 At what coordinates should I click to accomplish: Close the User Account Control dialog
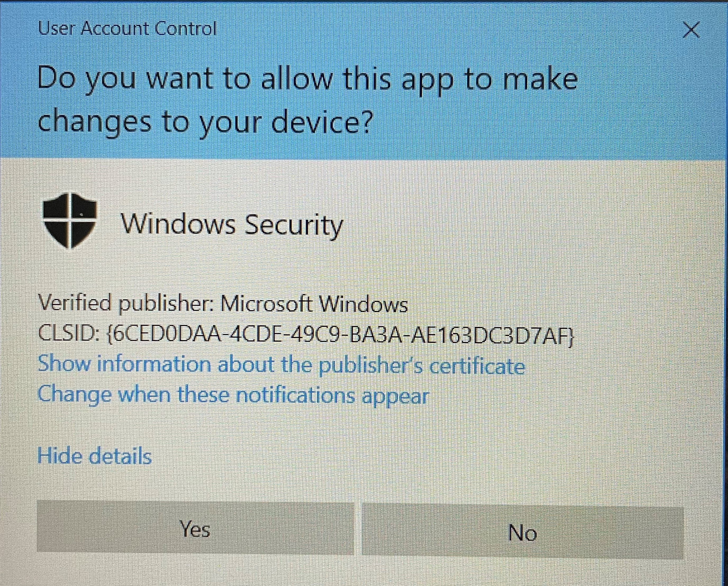tap(691, 30)
